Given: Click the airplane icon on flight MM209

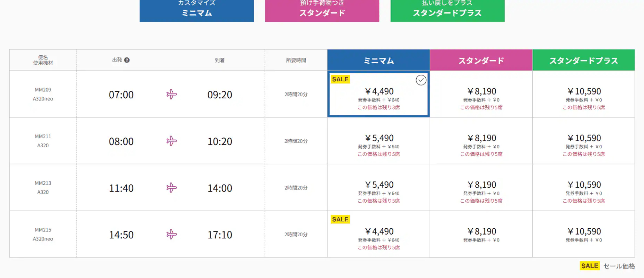Looking at the screenshot, I should point(171,94).
